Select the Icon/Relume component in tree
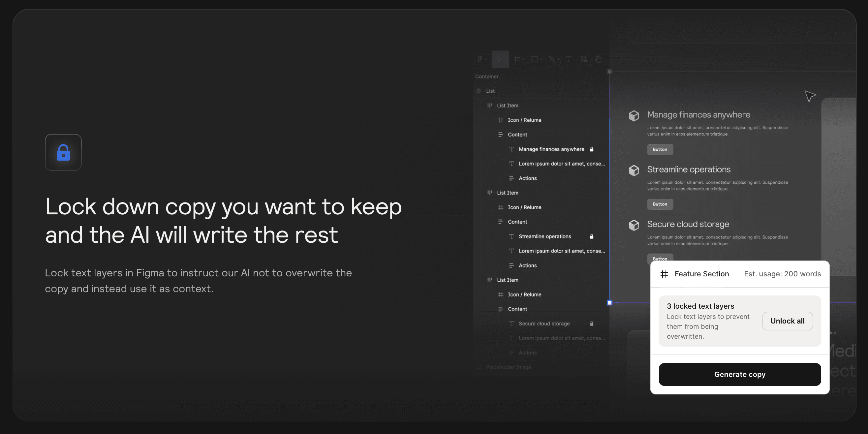The image size is (868, 434). pyautogui.click(x=524, y=120)
